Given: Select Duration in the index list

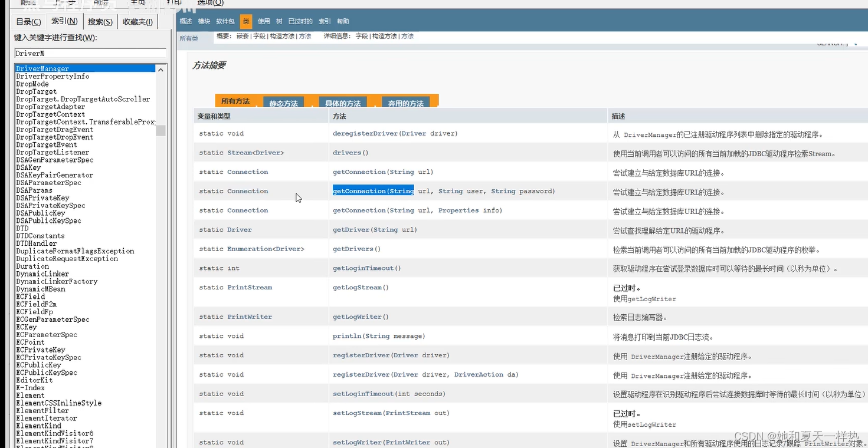Looking at the screenshot, I should 32,266.
